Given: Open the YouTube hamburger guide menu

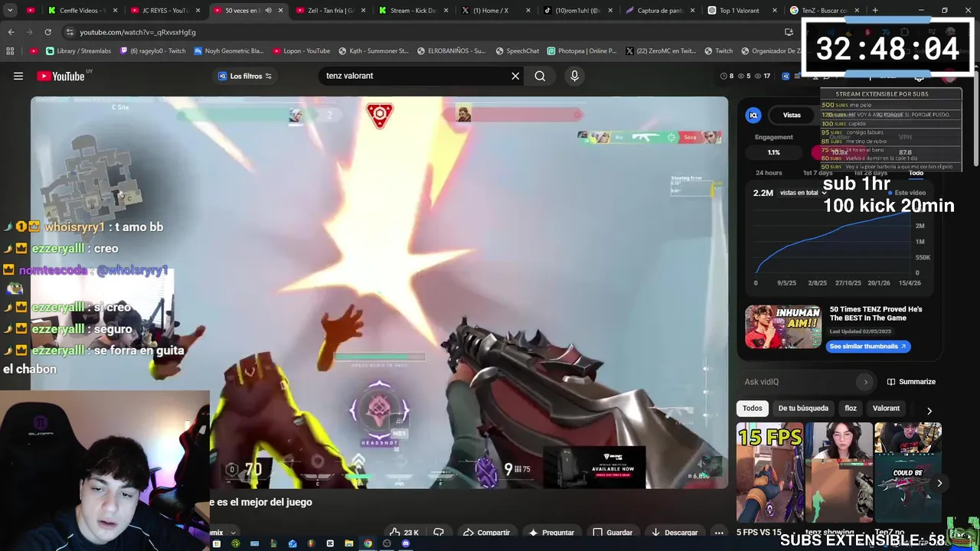Looking at the screenshot, I should click(x=18, y=76).
